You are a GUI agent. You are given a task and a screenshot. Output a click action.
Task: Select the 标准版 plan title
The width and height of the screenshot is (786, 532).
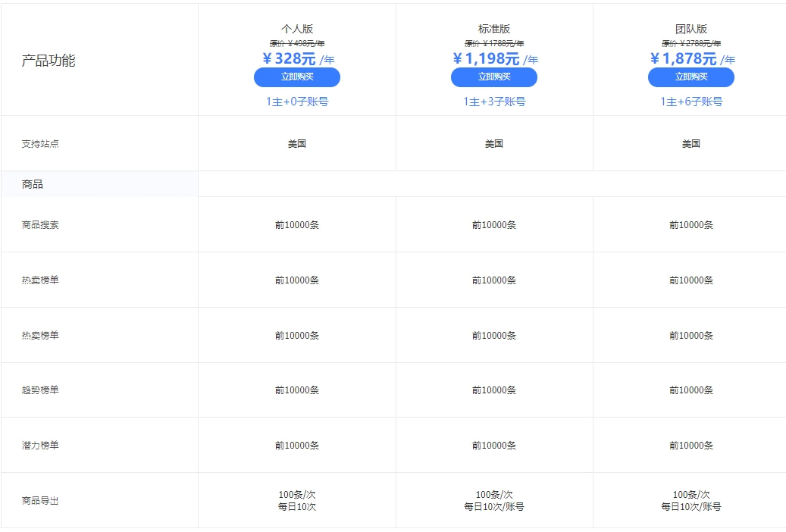coord(493,29)
